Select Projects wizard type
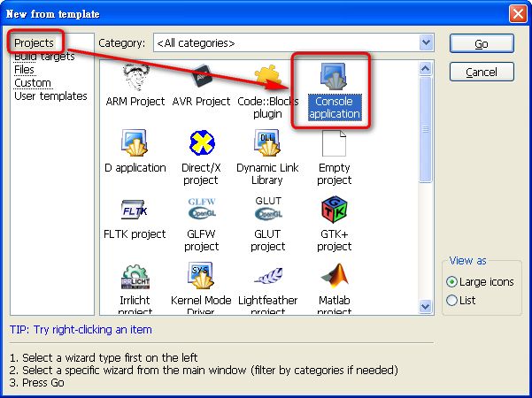The width and height of the screenshot is (532, 398). (34, 43)
